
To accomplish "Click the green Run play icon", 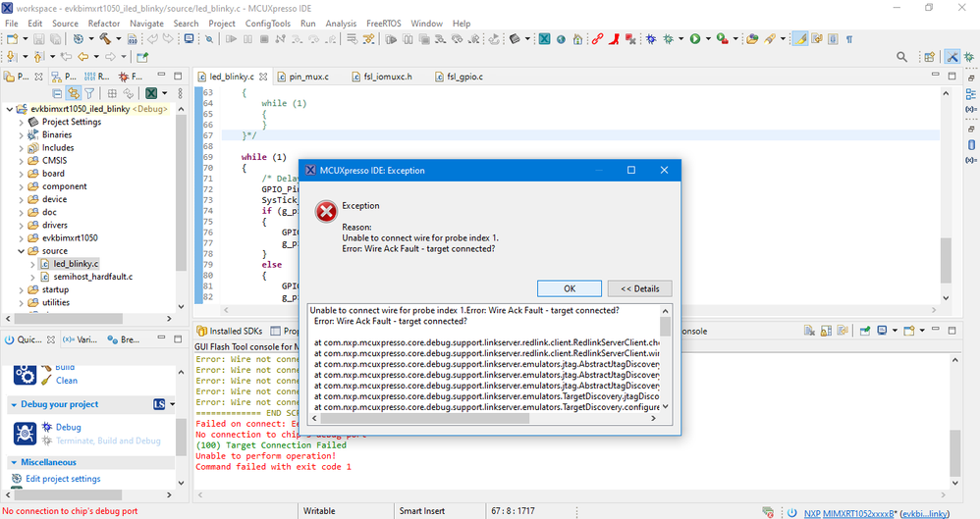I will pyautogui.click(x=695, y=38).
